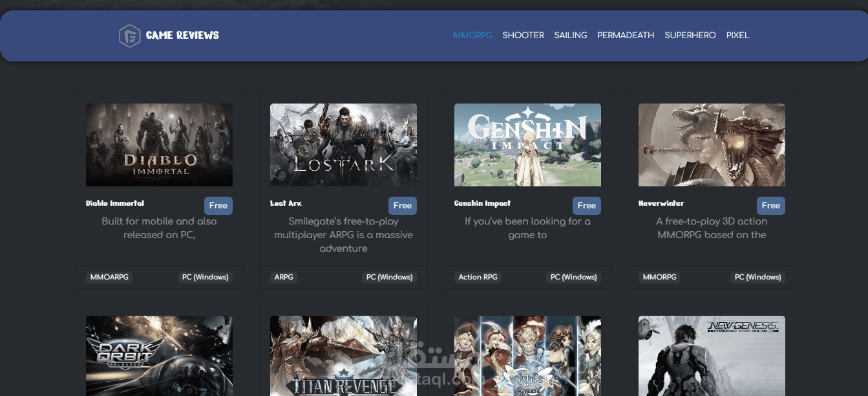Open the GAME REVIEWS home link text
868x396 pixels.
pyautogui.click(x=182, y=36)
